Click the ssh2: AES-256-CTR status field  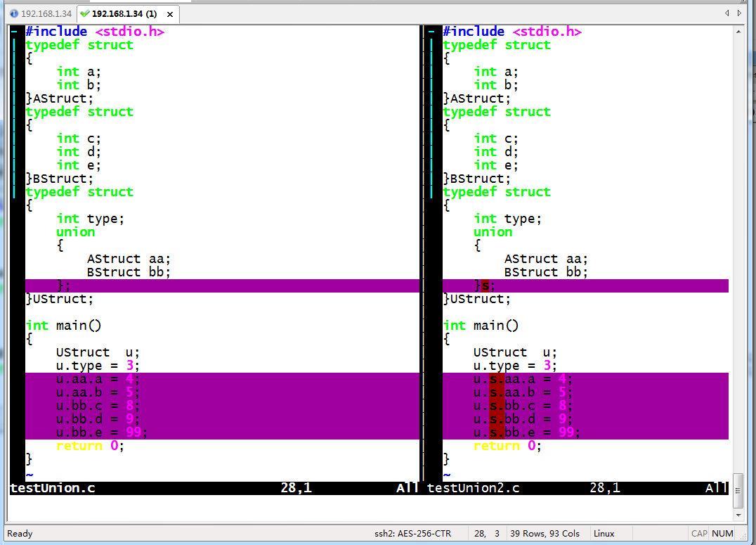tap(412, 534)
